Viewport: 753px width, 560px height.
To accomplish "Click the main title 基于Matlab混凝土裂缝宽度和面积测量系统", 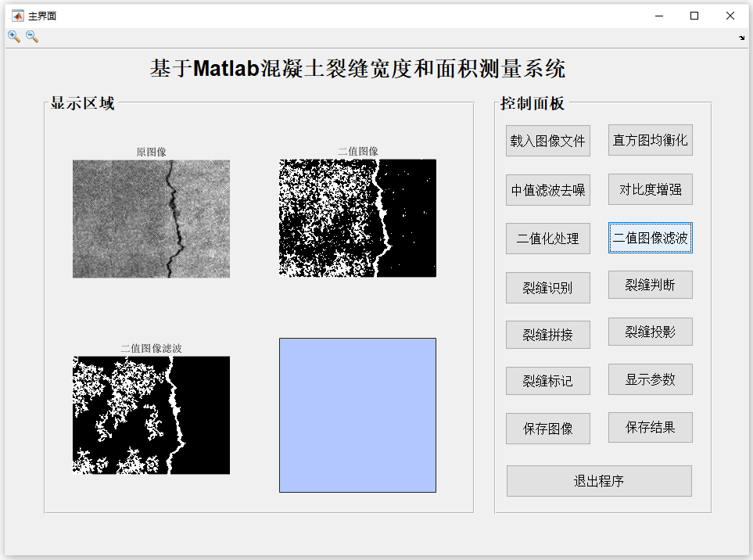I will pyautogui.click(x=358, y=68).
